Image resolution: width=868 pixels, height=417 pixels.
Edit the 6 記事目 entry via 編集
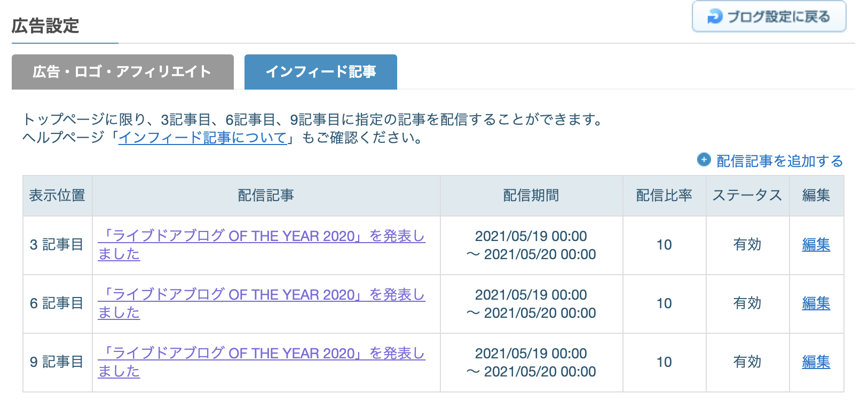pos(816,303)
